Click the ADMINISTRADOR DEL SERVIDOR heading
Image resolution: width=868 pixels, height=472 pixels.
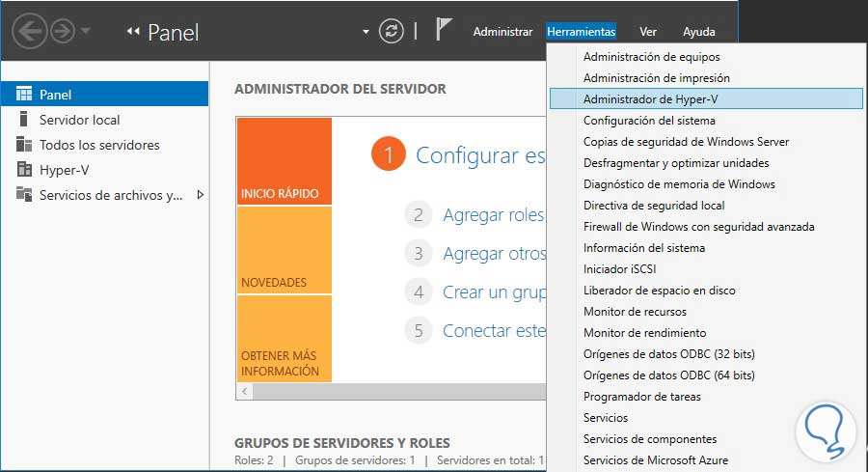pyautogui.click(x=339, y=89)
